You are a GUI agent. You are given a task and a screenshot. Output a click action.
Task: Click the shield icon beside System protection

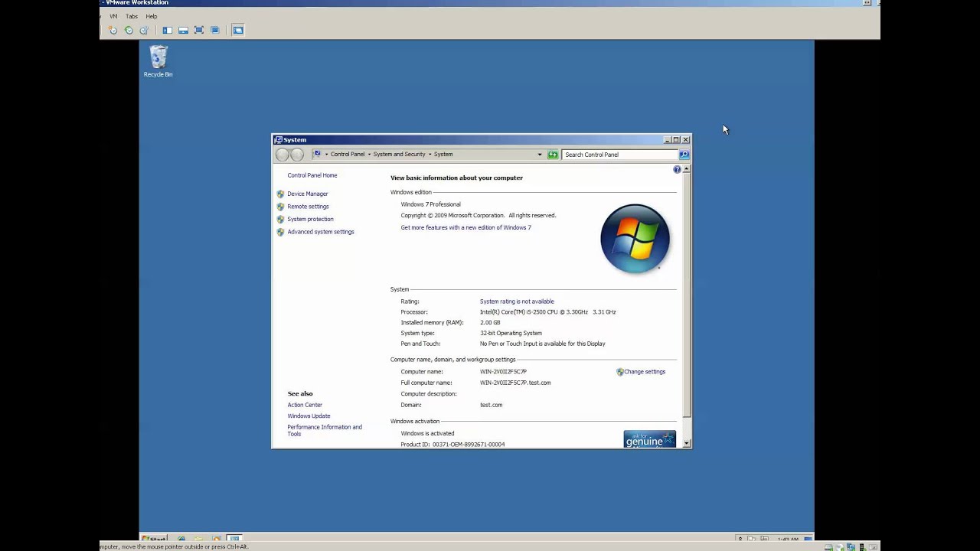pos(280,219)
